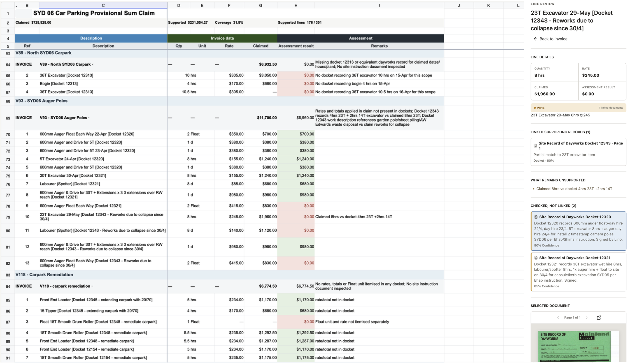This screenshot has width=633, height=364.
Task: Select column B header
Action: tap(27, 5)
